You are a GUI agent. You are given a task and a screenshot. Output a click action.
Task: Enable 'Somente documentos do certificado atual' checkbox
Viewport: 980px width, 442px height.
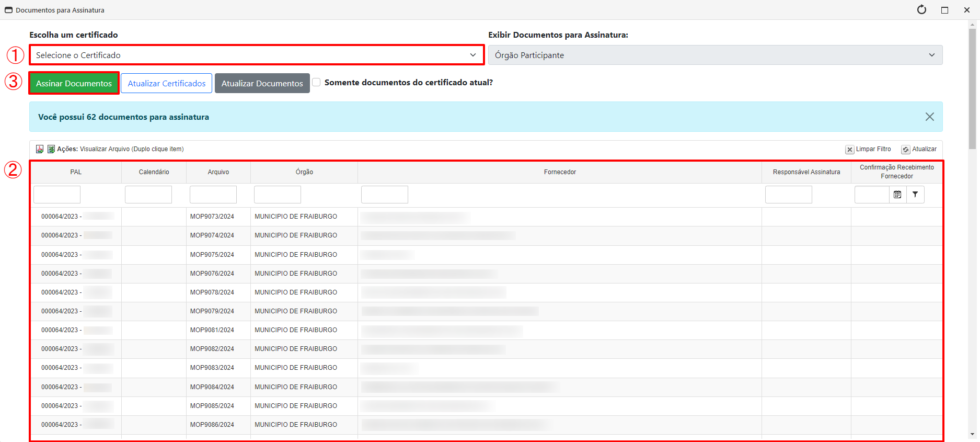coord(316,82)
